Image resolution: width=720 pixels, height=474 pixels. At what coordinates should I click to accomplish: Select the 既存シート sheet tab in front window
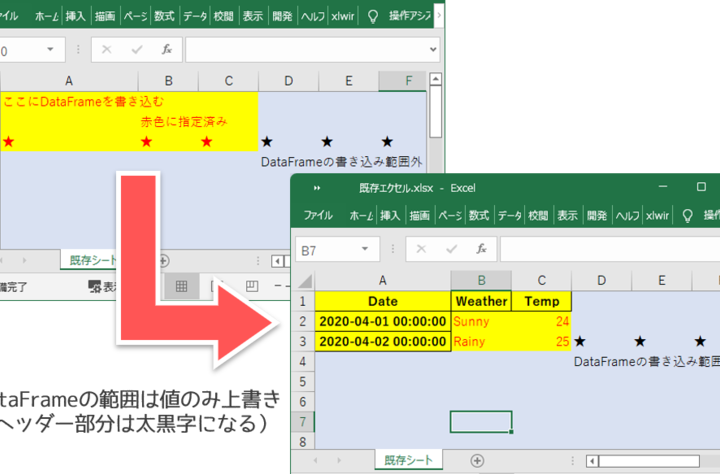[406, 460]
